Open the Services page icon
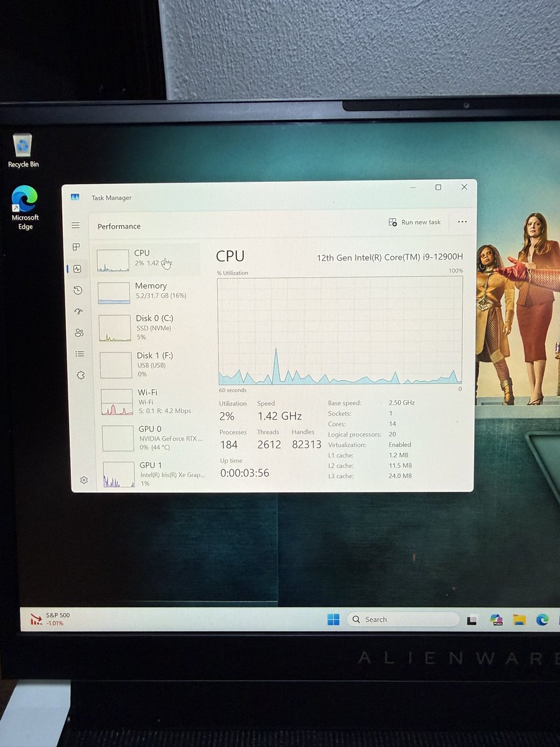The height and width of the screenshot is (747, 560). [x=80, y=375]
